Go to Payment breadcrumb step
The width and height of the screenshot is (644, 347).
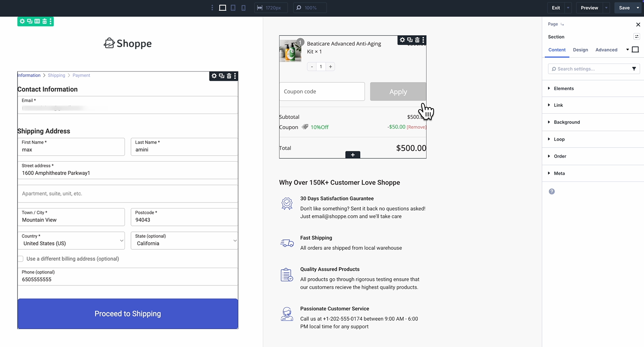point(81,75)
